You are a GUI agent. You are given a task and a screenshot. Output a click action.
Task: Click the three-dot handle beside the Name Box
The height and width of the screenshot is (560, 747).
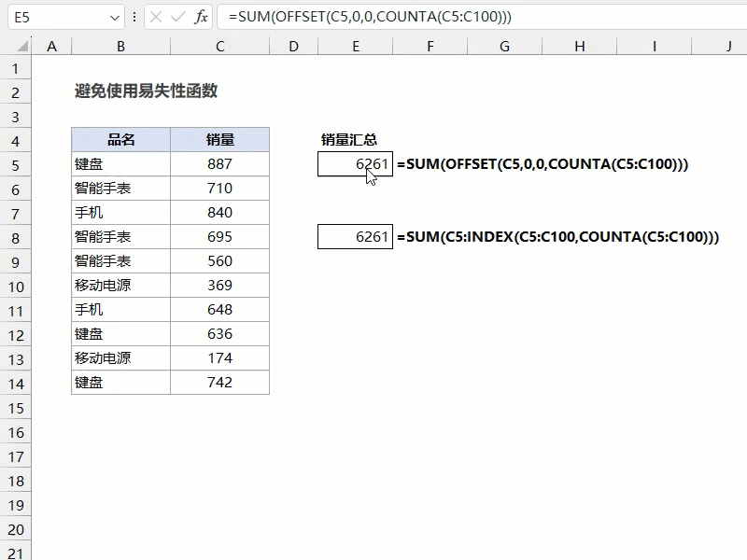135,17
